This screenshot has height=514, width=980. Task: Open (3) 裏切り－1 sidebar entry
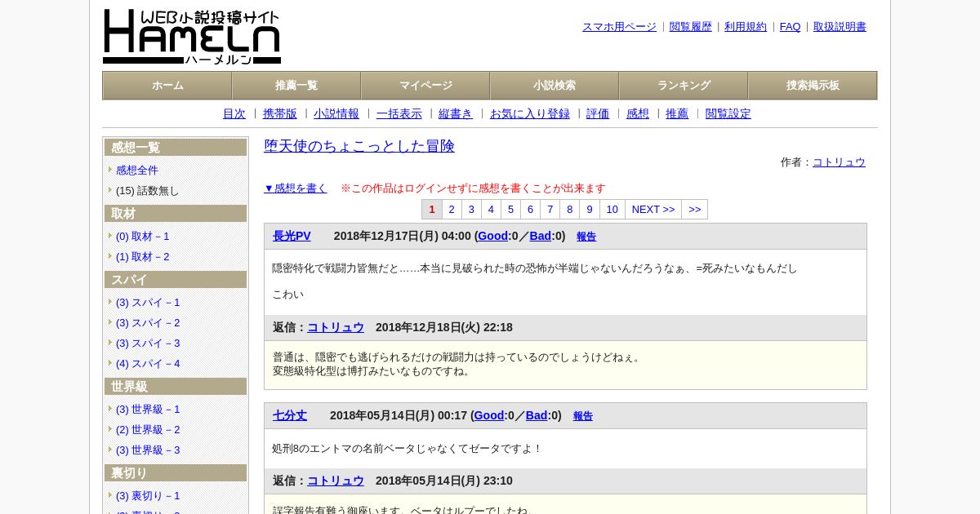click(x=148, y=496)
